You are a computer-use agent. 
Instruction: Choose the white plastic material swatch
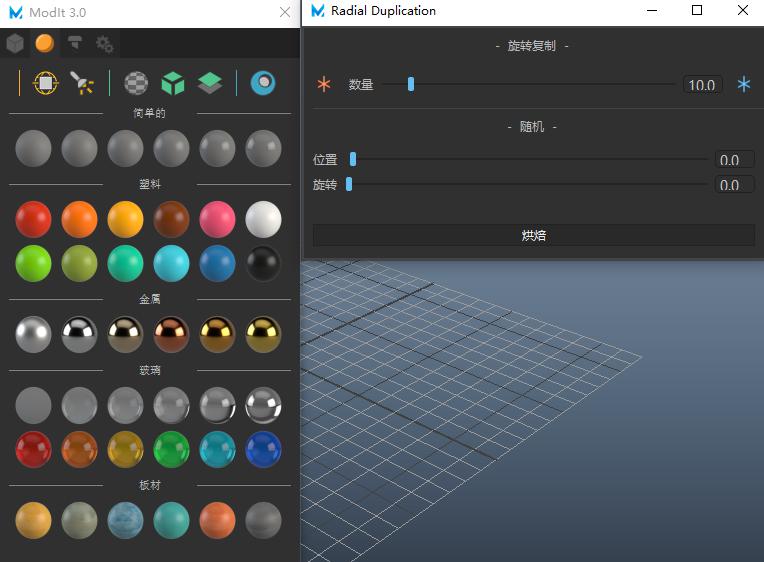click(264, 219)
